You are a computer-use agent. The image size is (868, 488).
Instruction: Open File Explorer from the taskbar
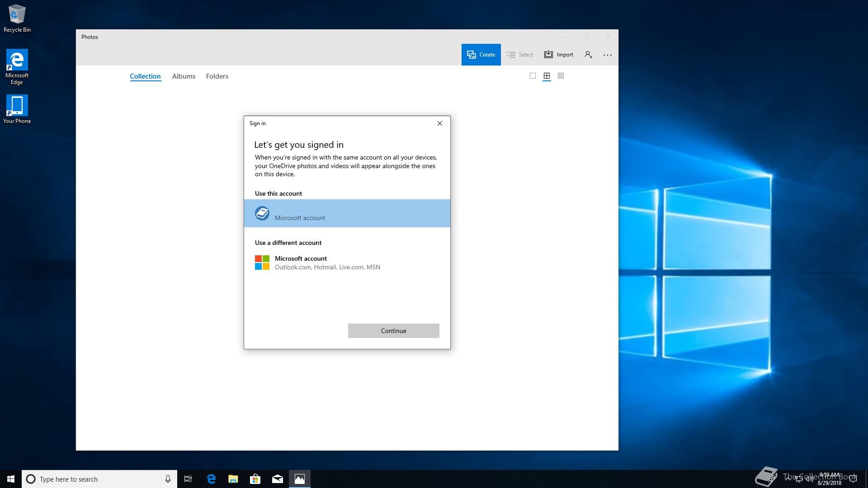coord(233,479)
